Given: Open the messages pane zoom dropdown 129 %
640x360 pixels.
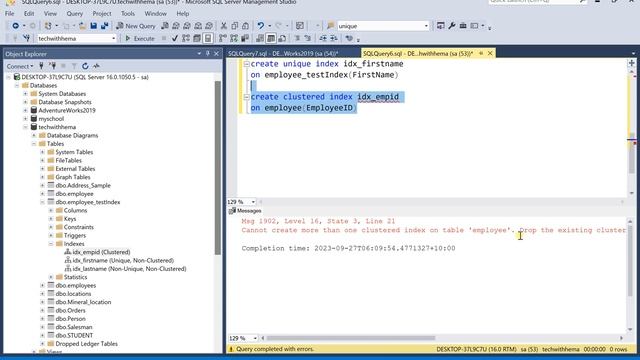Looking at the screenshot, I should tap(255, 338).
